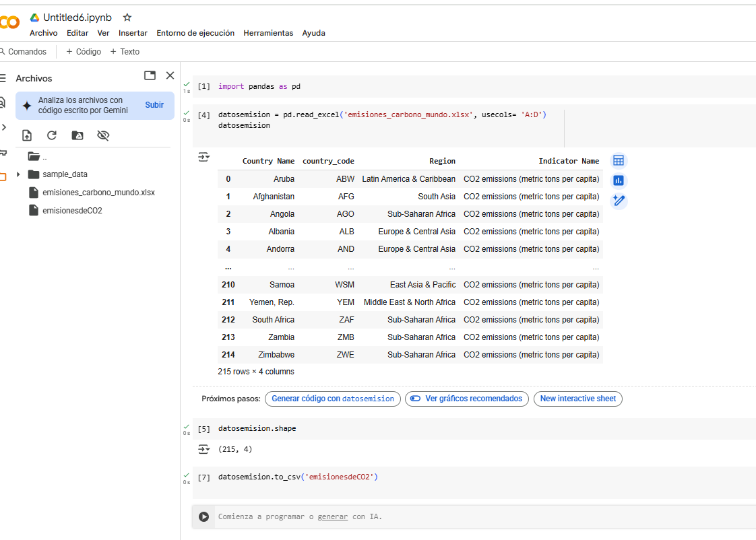Open Archivos panel in new window
Viewport: 756px width, 540px height.
pos(150,76)
